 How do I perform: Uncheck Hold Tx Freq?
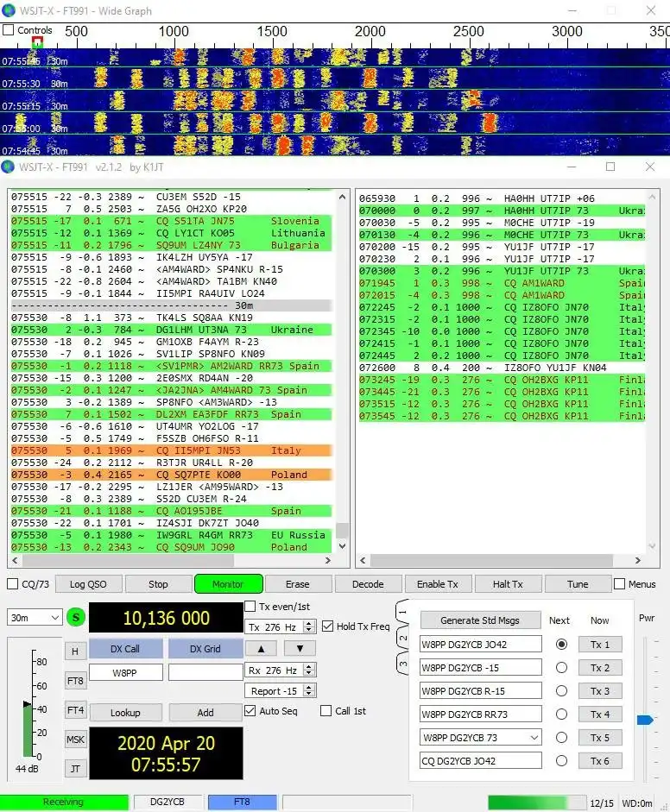click(x=327, y=626)
